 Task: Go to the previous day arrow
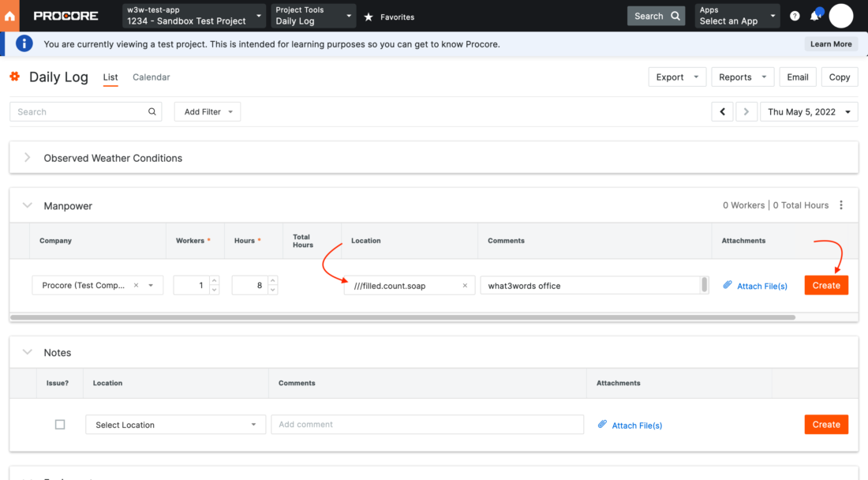722,112
